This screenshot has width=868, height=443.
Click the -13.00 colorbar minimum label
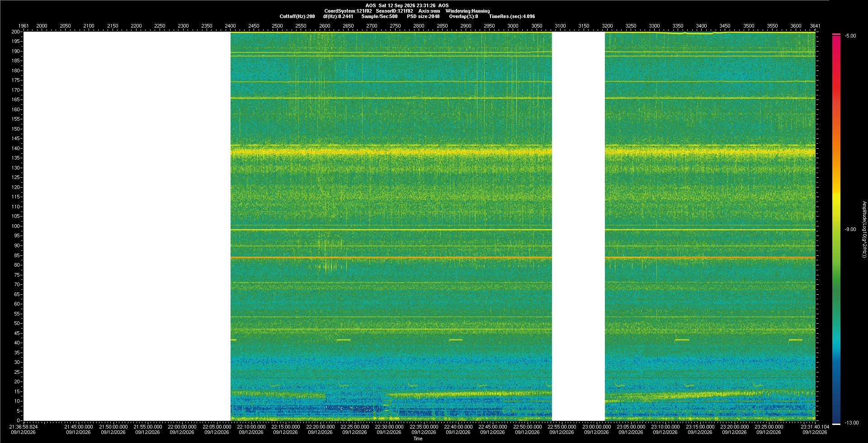pos(852,423)
